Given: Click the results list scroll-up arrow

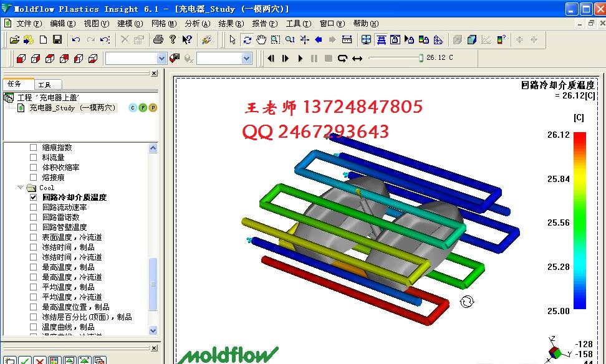Looking at the screenshot, I should 153,148.
